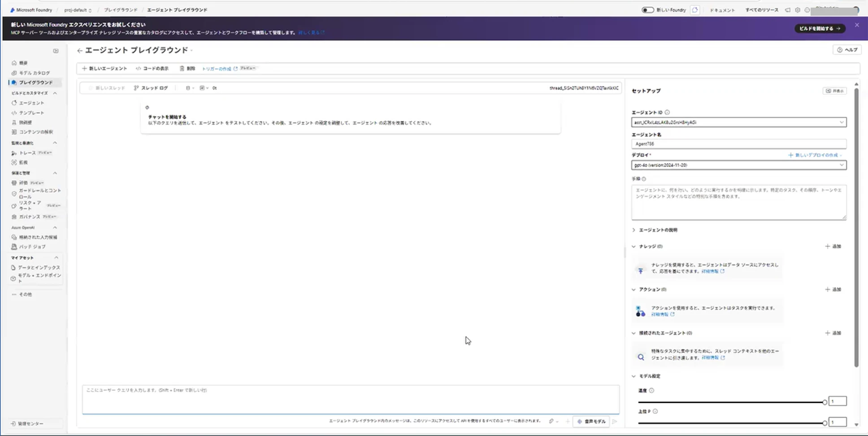Open the first layout dropdown in thread toolbar
The height and width of the screenshot is (436, 868).
click(190, 88)
